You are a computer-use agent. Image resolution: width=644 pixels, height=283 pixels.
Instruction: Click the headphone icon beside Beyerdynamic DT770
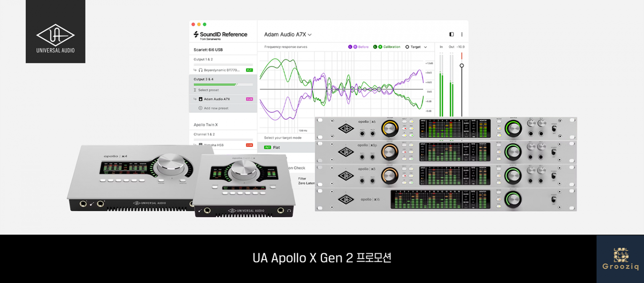(x=201, y=70)
